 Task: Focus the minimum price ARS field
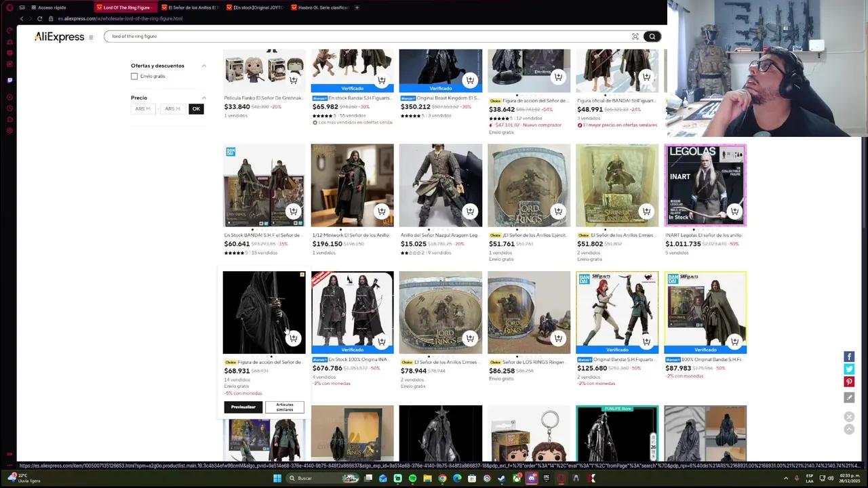[x=143, y=109]
